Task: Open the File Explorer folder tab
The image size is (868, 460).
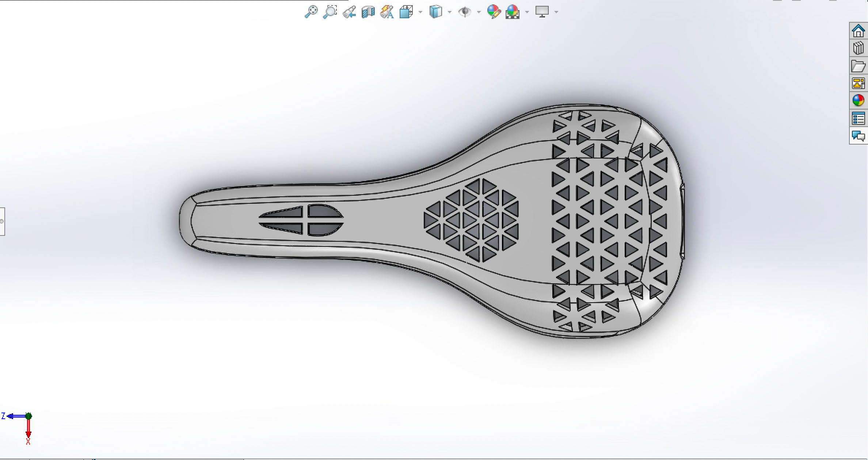Action: point(858,66)
